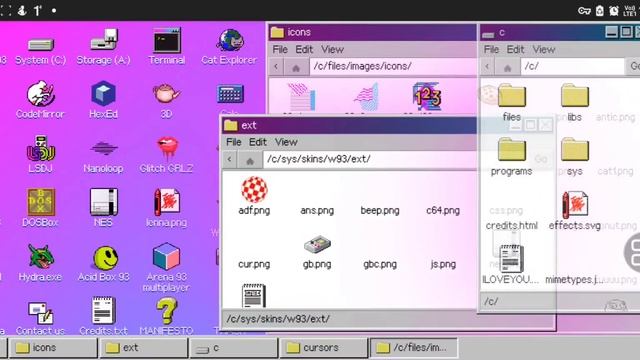Go to home folder in ext window
The width and height of the screenshot is (640, 360).
click(250, 160)
